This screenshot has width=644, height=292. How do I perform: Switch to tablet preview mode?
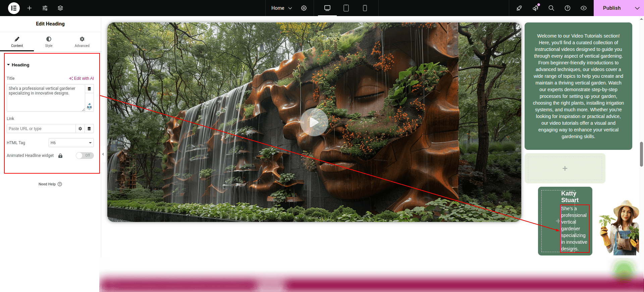pos(346,8)
